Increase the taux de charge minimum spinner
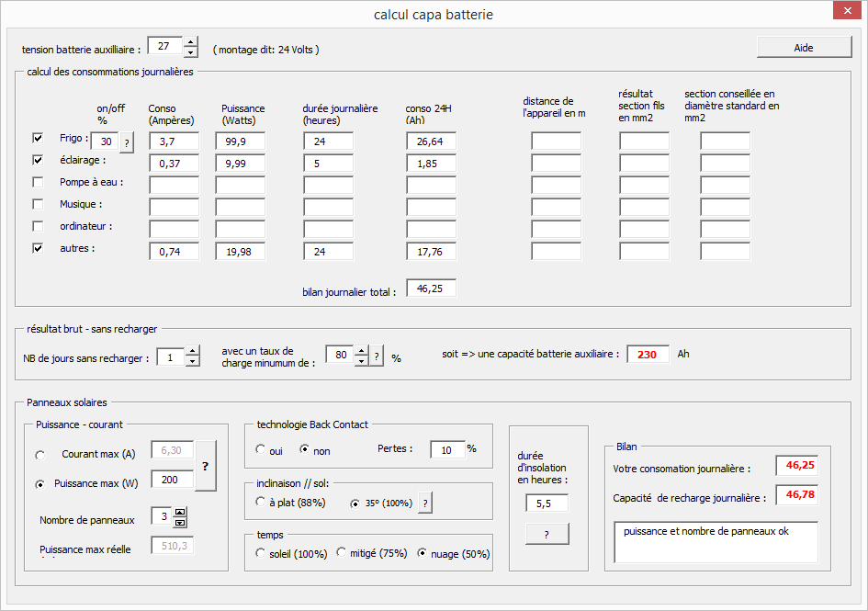This screenshot has height=611, width=868. (x=361, y=350)
